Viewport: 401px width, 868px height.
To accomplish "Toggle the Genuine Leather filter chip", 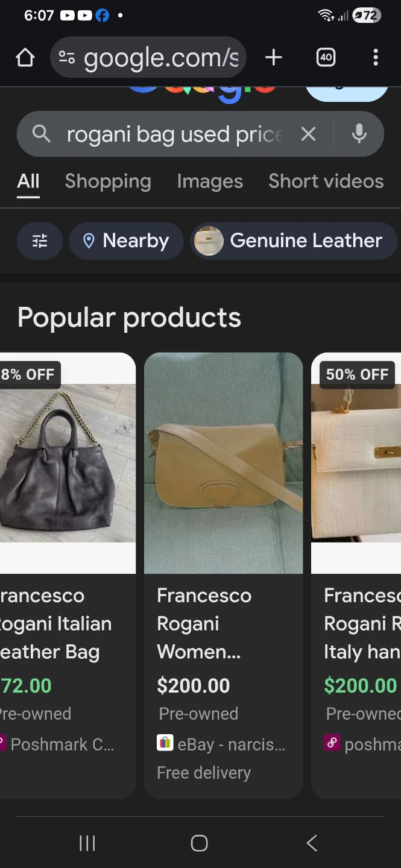I will tap(294, 241).
